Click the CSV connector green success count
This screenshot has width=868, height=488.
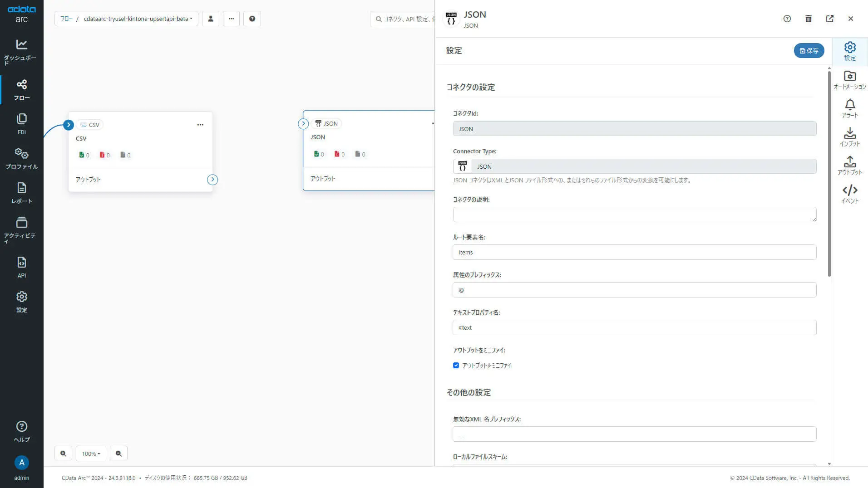point(84,155)
